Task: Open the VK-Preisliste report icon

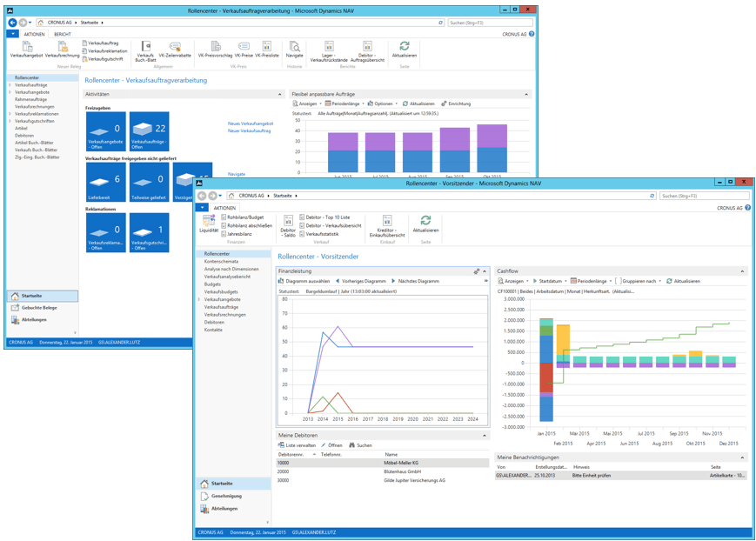Action: [267, 50]
